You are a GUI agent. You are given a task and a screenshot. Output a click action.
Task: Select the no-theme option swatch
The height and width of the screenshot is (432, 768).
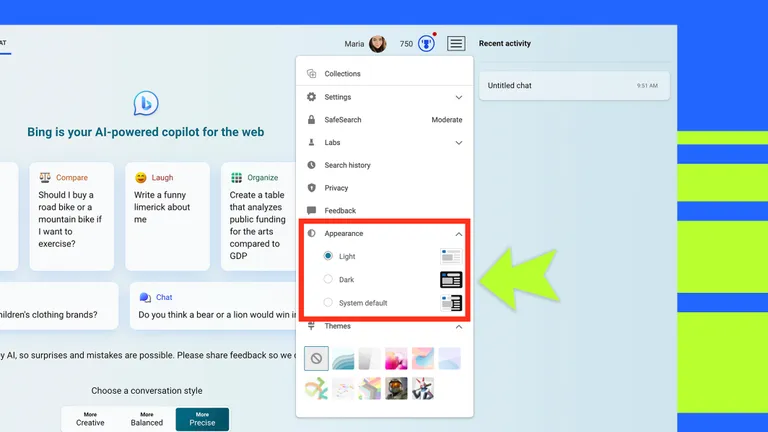(316, 359)
